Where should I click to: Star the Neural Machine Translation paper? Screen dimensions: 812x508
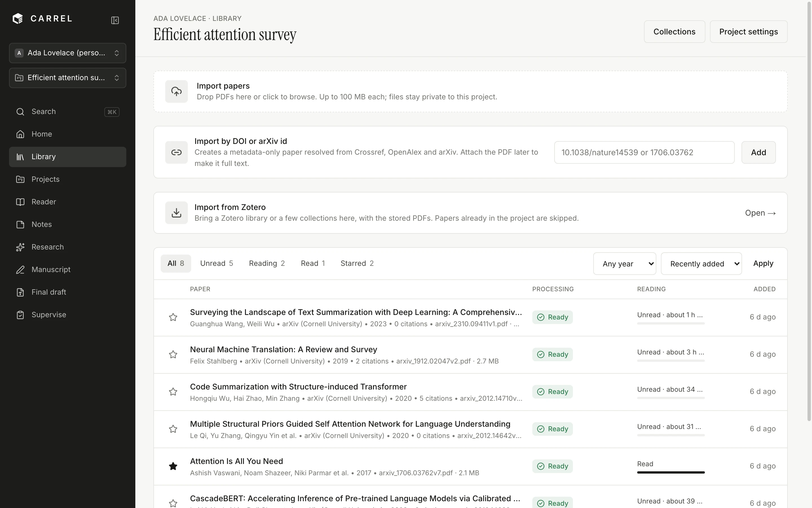173,354
